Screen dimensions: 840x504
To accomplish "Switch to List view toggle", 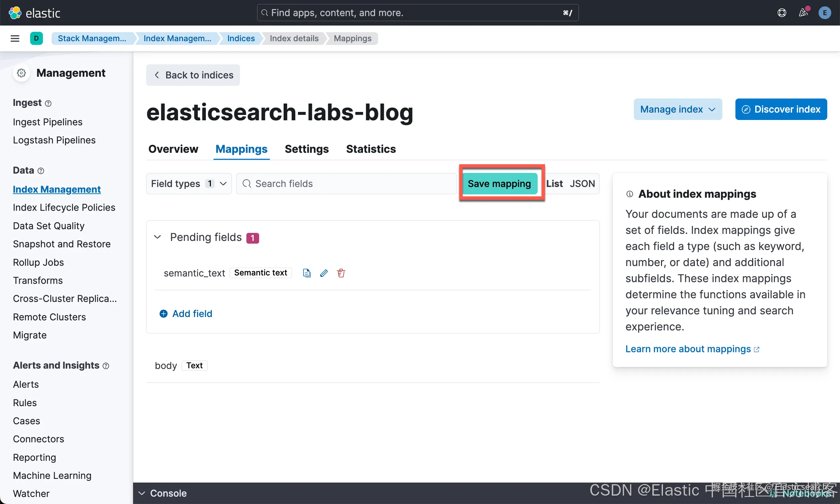I will [554, 184].
